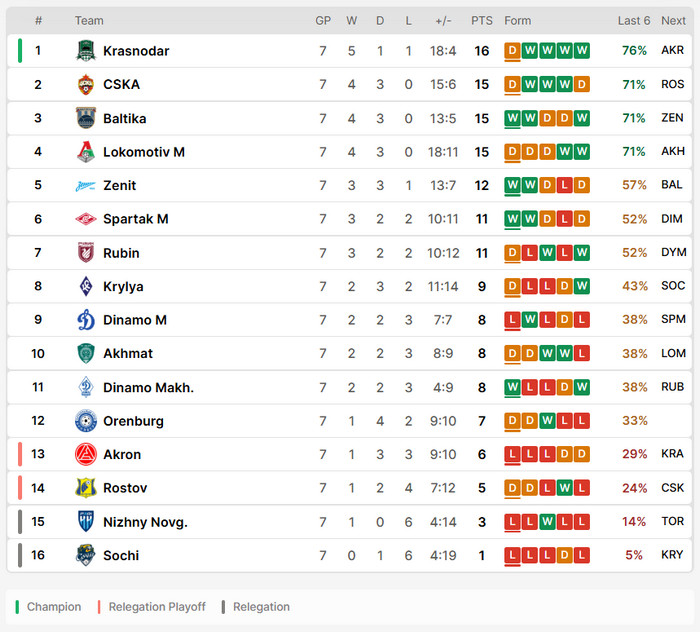Sort table by PTS column header

[x=482, y=21]
